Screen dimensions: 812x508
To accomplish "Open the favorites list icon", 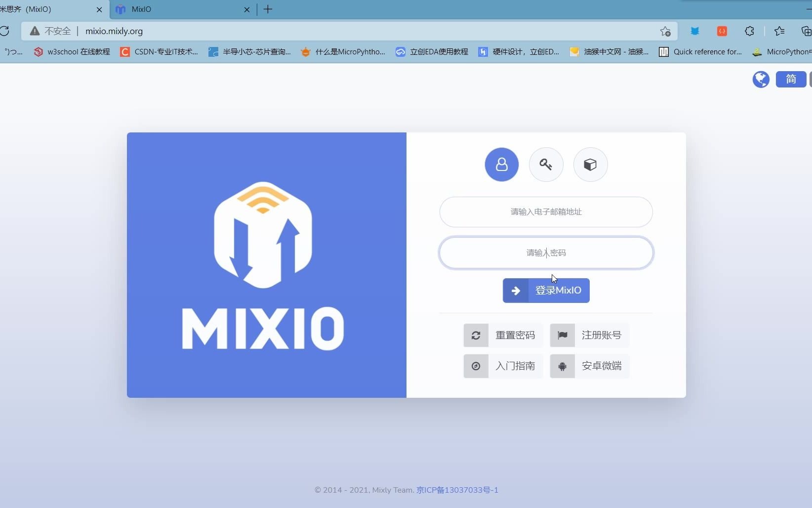I will (779, 31).
